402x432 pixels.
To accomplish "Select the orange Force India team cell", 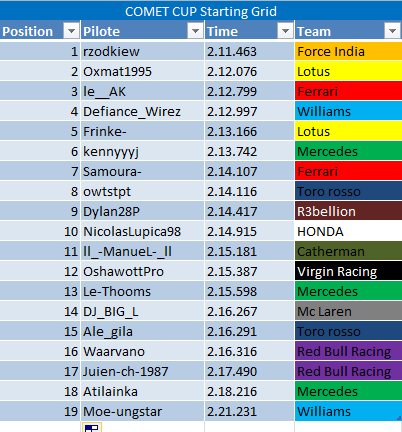I will pyautogui.click(x=348, y=51).
